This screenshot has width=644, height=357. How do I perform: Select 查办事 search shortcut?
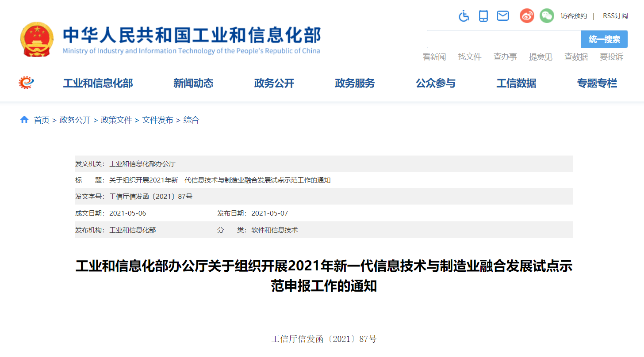click(505, 57)
